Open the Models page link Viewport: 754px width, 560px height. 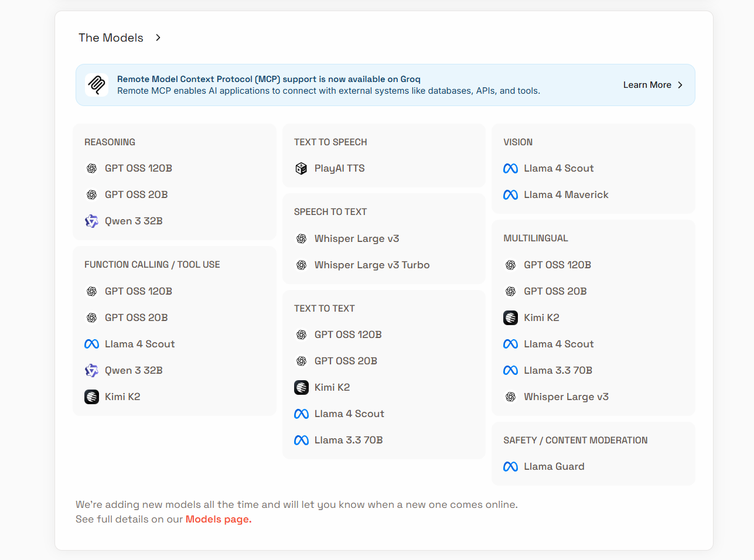point(219,519)
